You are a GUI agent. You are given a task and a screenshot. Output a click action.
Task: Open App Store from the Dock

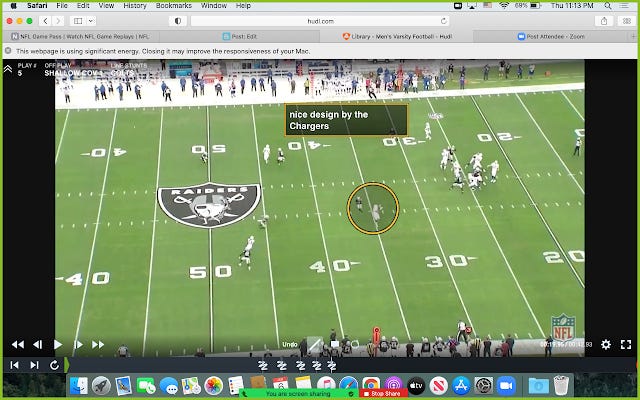point(461,385)
